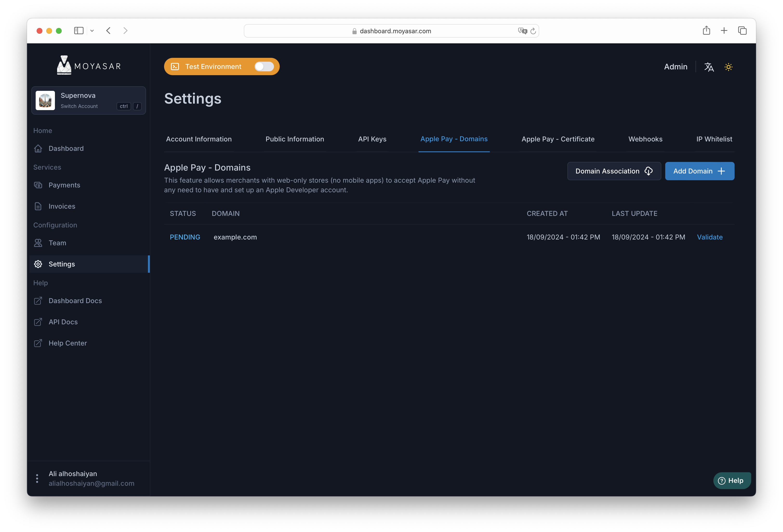Click the external link icon beside API Docs

coord(38,322)
